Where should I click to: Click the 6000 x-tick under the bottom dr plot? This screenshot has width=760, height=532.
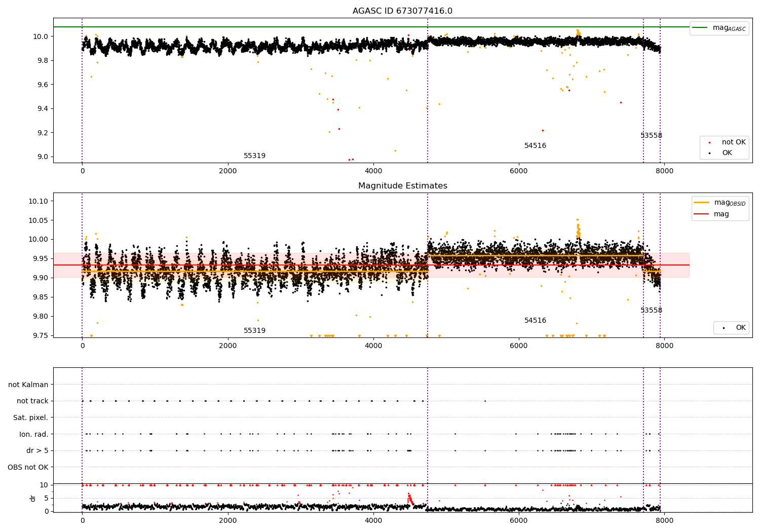pos(519,521)
